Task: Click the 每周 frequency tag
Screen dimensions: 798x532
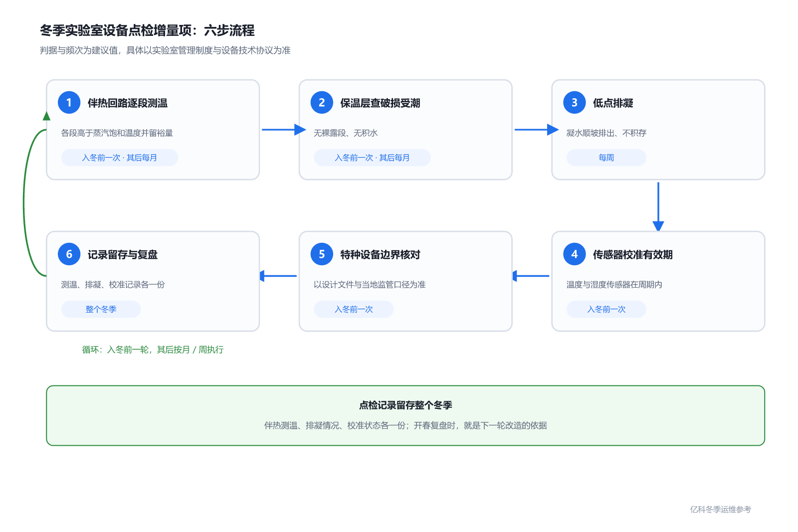Action: [606, 158]
